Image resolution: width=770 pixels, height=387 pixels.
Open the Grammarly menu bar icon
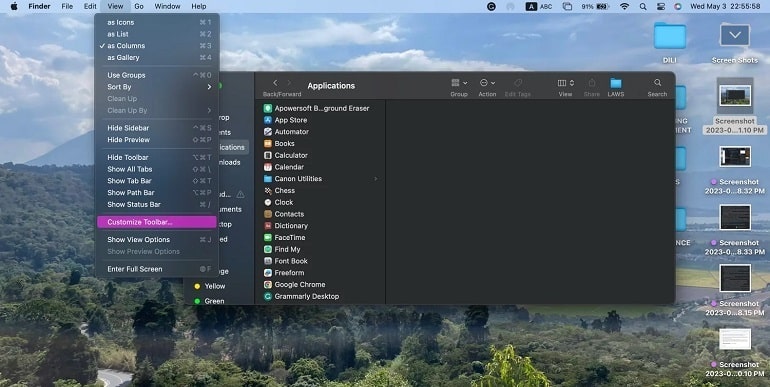click(491, 6)
